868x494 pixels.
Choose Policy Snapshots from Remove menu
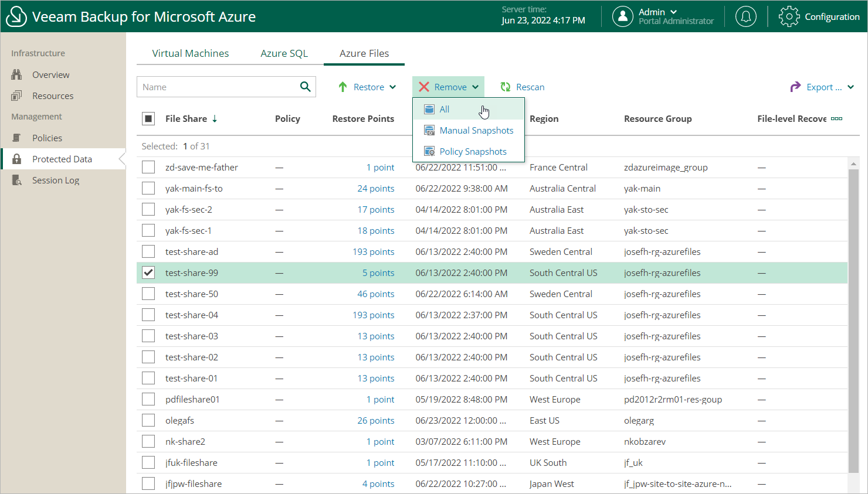tap(469, 151)
